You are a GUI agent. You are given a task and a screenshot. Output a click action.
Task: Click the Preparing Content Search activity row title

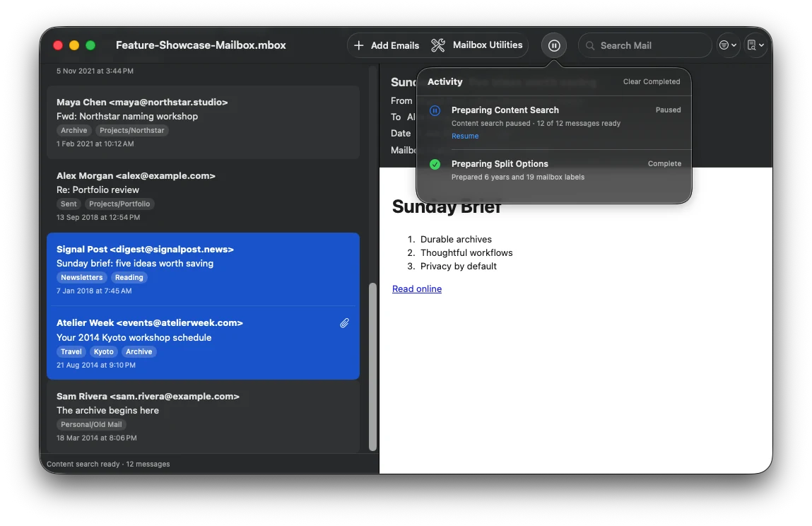pyautogui.click(x=505, y=110)
